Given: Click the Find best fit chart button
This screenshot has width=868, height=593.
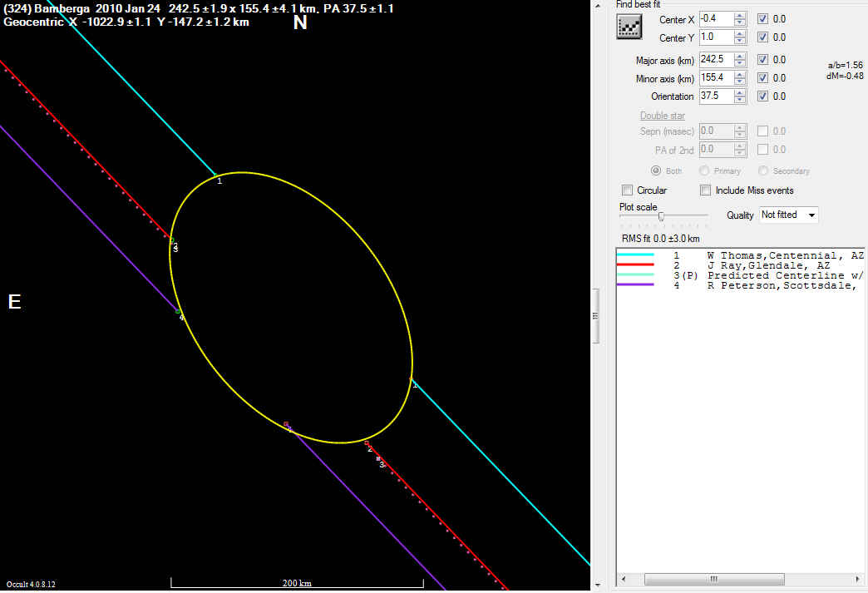Looking at the screenshot, I should click(629, 27).
